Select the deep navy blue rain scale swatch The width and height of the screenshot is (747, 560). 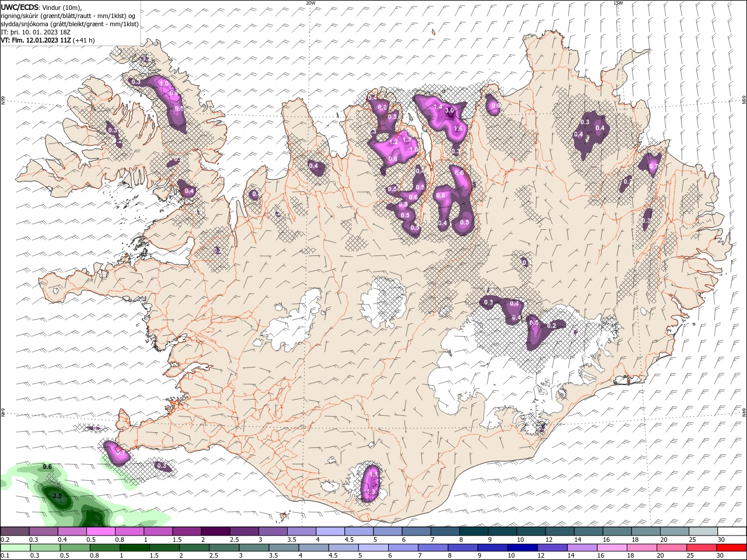(x=523, y=548)
